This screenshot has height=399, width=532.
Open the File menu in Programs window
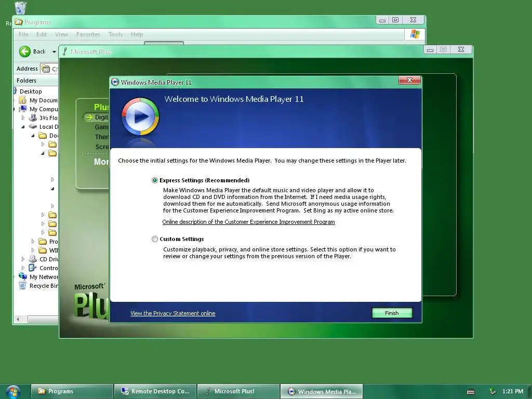pos(23,34)
